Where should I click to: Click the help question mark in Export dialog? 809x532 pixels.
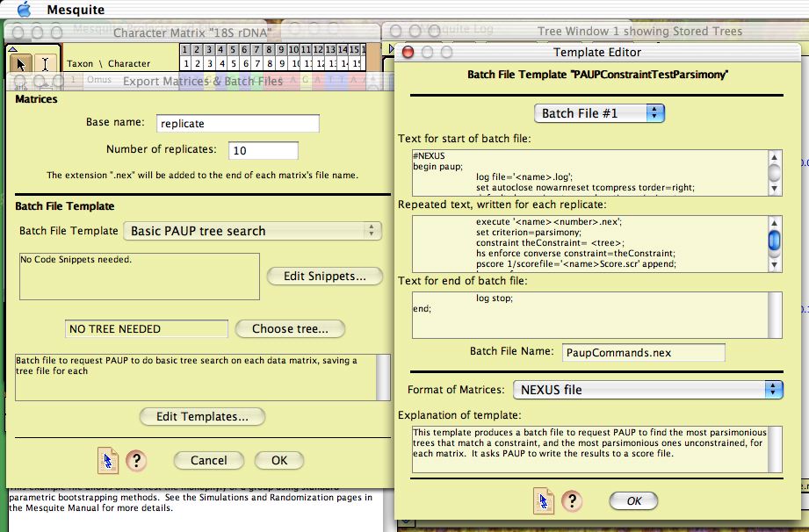(136, 460)
